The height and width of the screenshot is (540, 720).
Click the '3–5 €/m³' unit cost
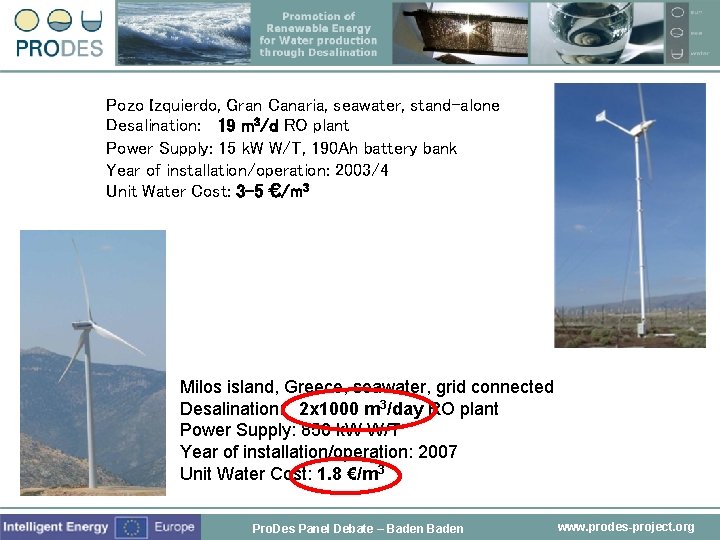pyautogui.click(x=272, y=191)
